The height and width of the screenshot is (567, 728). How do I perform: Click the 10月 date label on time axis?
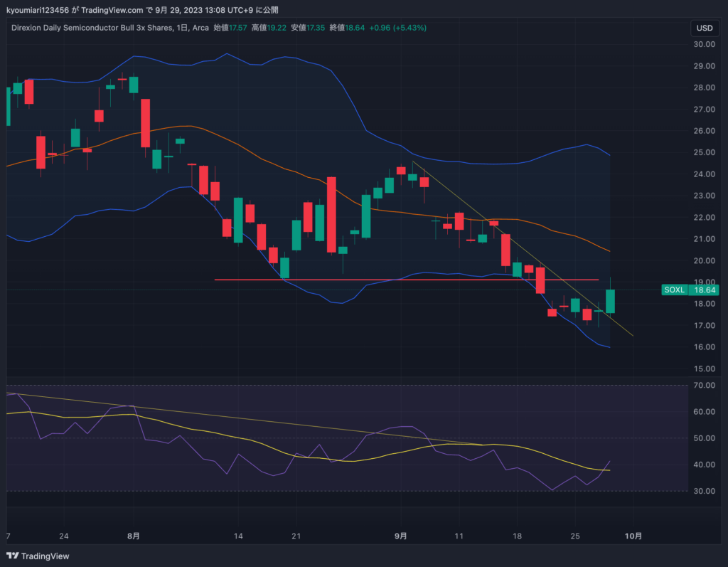(633, 536)
